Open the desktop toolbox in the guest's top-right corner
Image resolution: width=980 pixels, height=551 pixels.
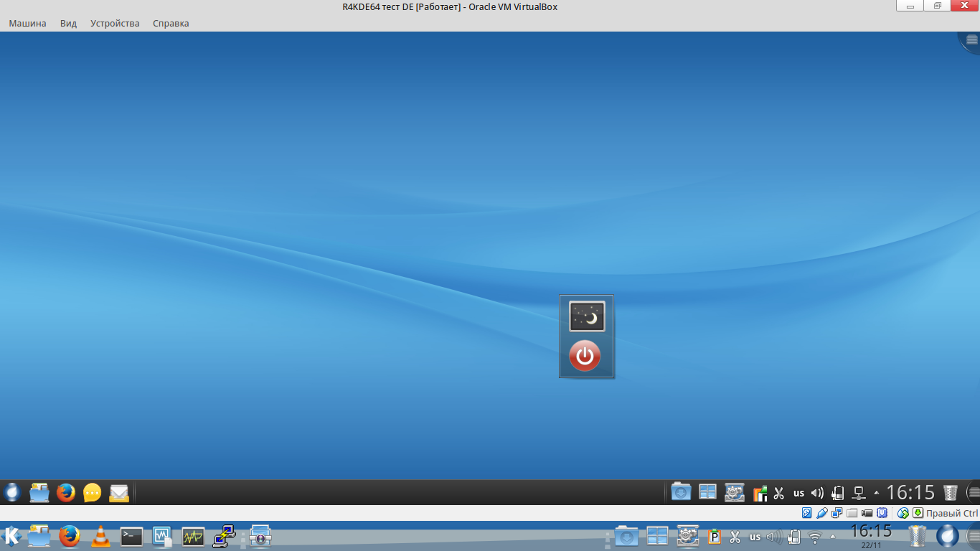point(971,40)
